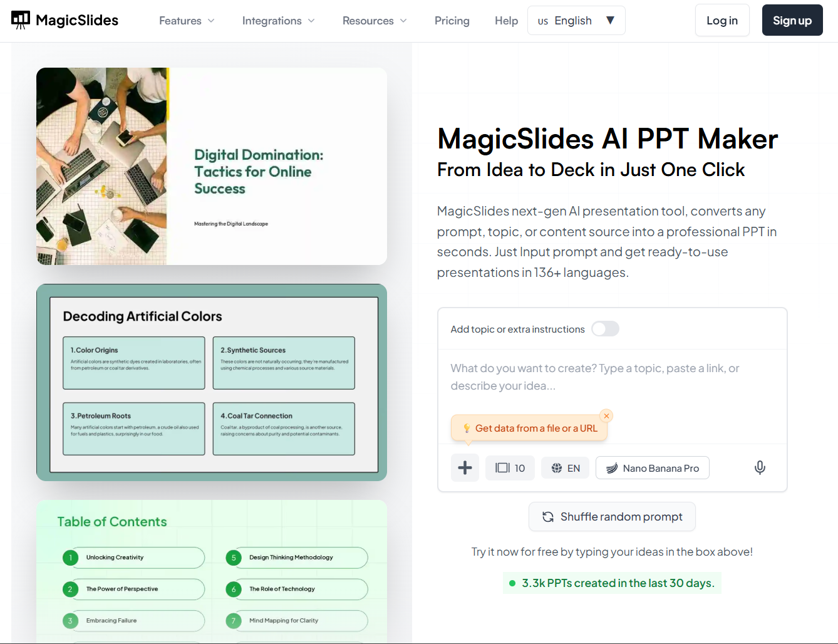This screenshot has width=838, height=644.
Task: Click the 'MagicSlides AI PPT Maker' heading
Action: pyautogui.click(x=608, y=138)
